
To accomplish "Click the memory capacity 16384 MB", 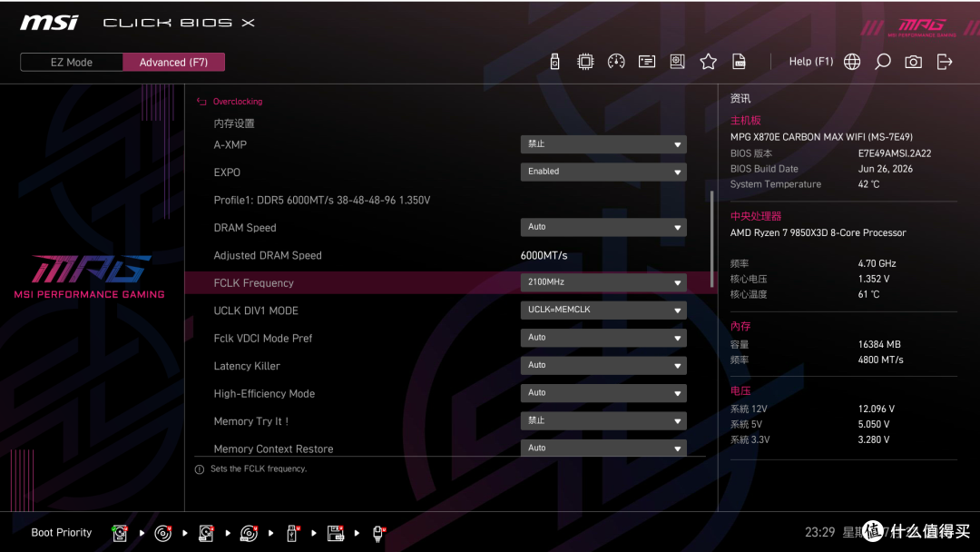I will 879,344.
